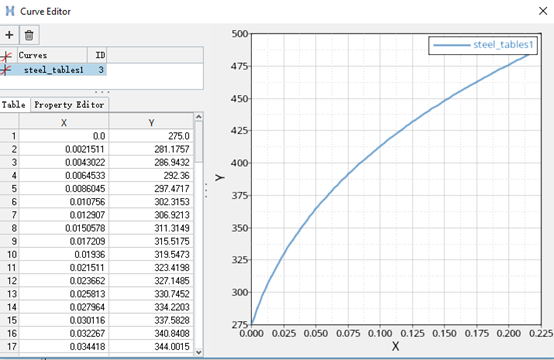Select X cell 0.0

[x=64, y=136]
